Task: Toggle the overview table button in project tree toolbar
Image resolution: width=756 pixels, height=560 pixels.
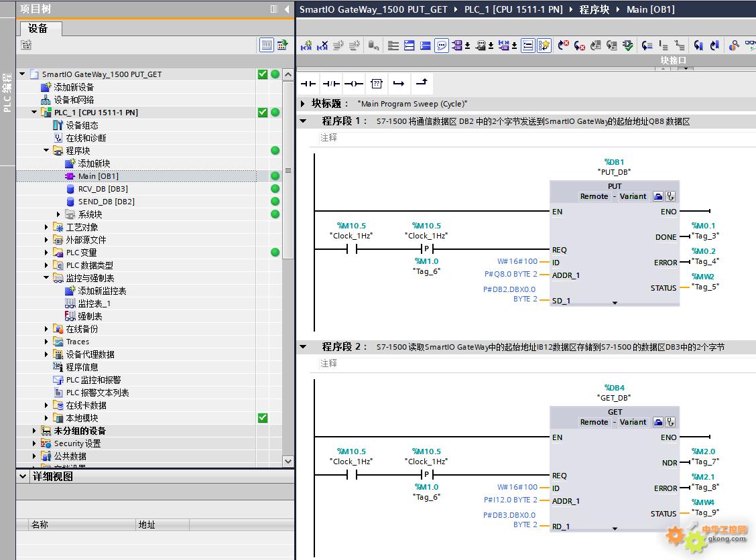Action: click(267, 45)
